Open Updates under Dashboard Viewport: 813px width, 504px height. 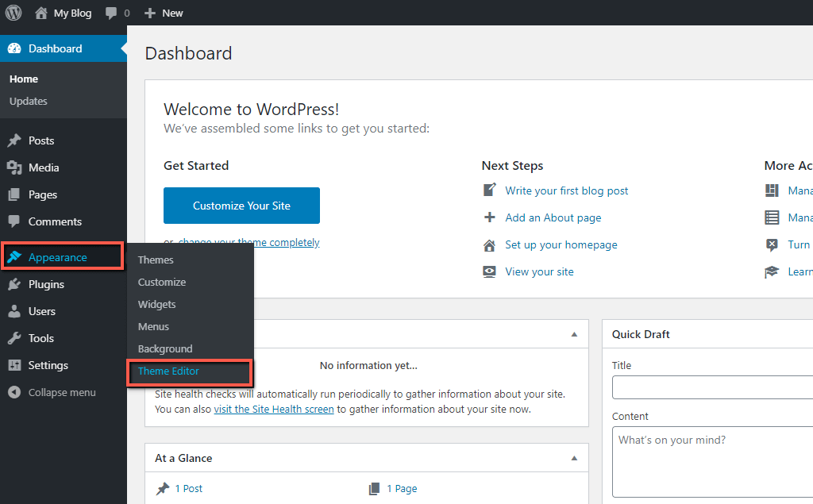click(x=28, y=101)
